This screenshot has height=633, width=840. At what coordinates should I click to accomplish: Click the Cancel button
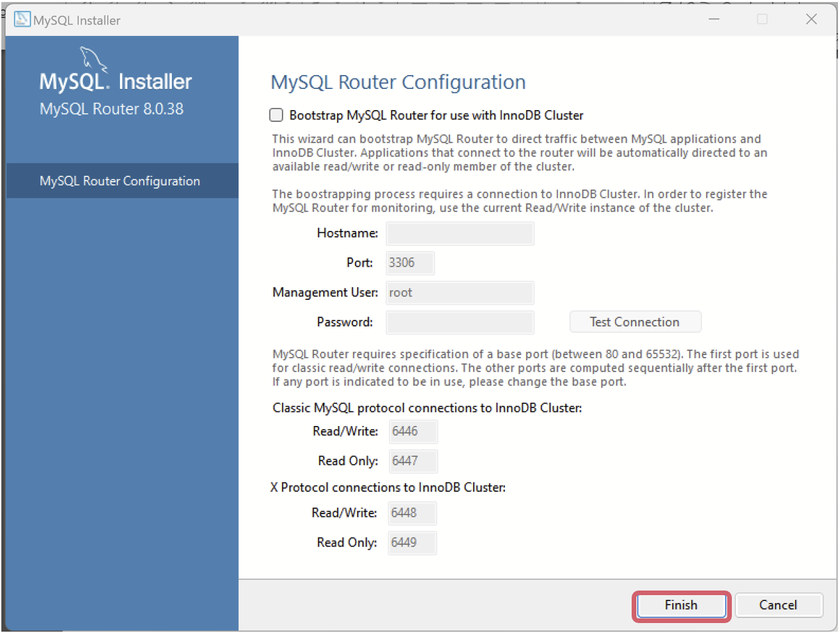coord(778,605)
